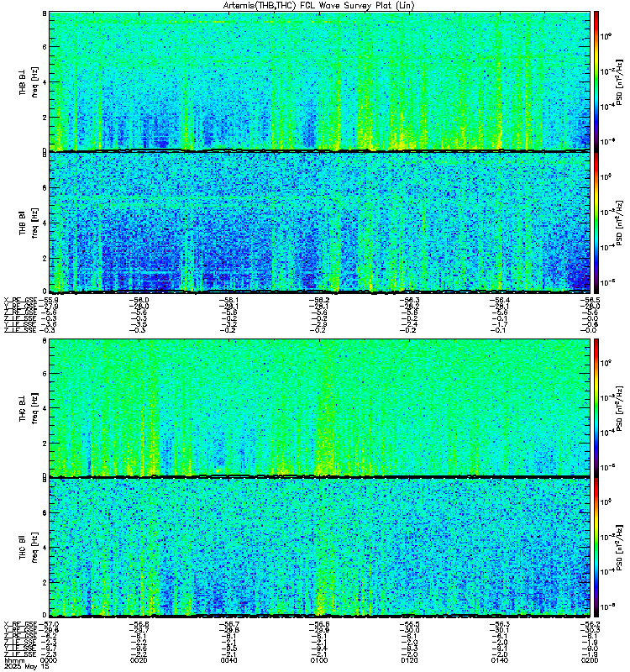This screenshot has width=630, height=672.
Task: Click the -56.8 position value under THC
Action: tap(139, 624)
